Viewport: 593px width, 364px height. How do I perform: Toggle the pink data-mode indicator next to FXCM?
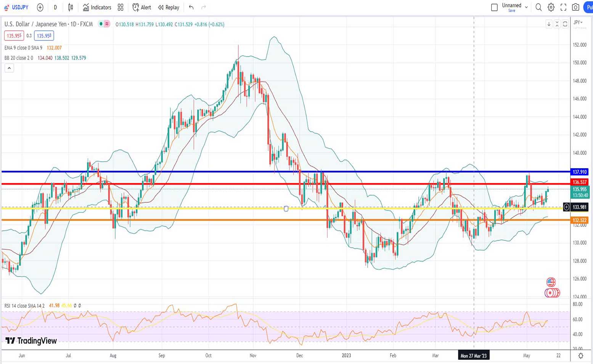click(x=107, y=24)
